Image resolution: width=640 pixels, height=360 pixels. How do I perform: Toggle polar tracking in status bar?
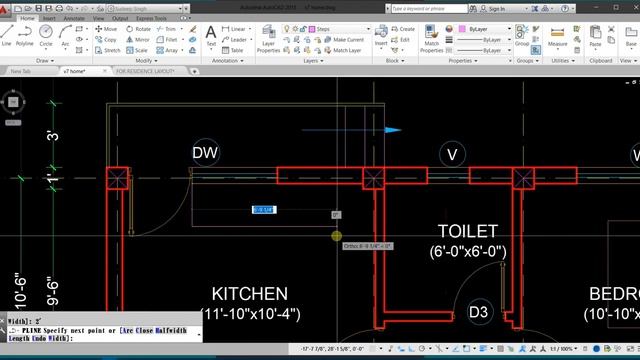coord(422,349)
